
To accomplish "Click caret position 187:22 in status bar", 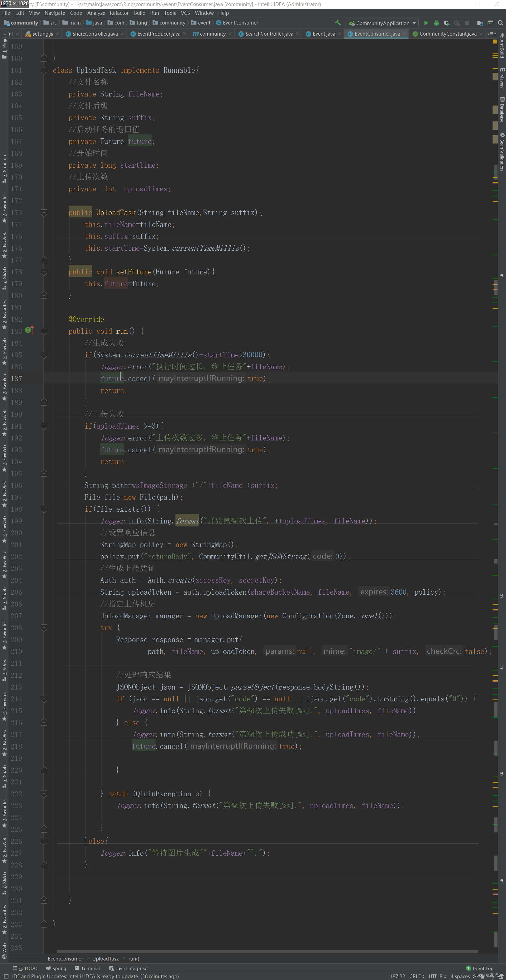I will click(397, 976).
